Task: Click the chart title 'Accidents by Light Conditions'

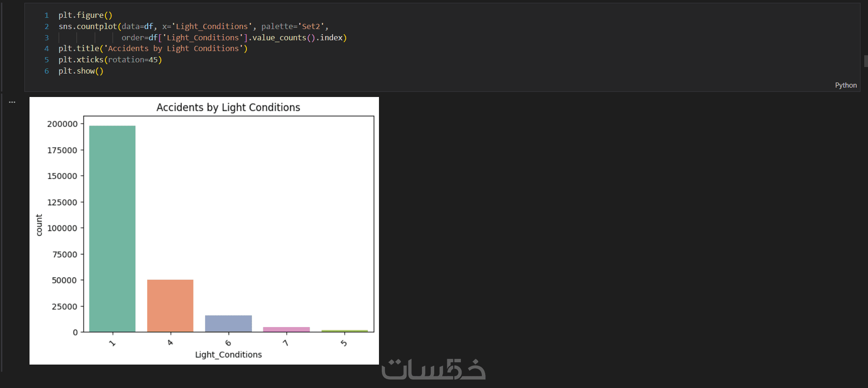Action: (x=228, y=108)
